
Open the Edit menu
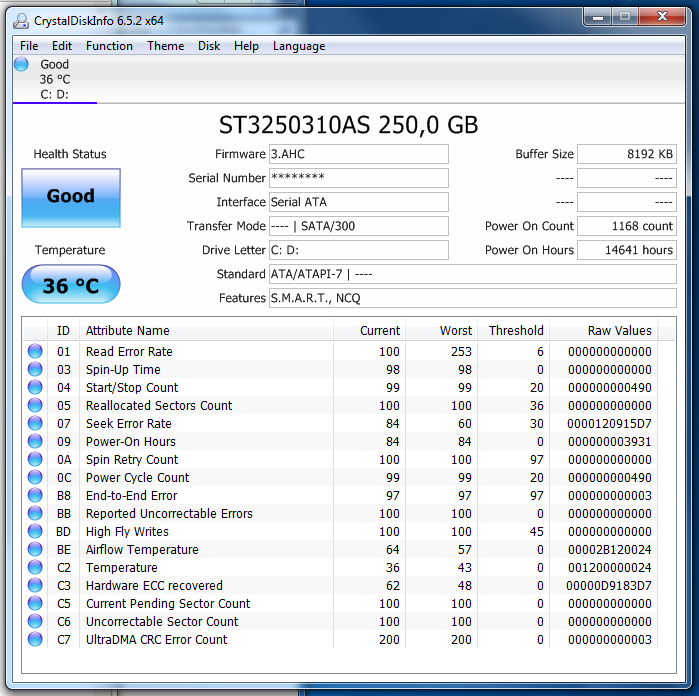point(62,46)
